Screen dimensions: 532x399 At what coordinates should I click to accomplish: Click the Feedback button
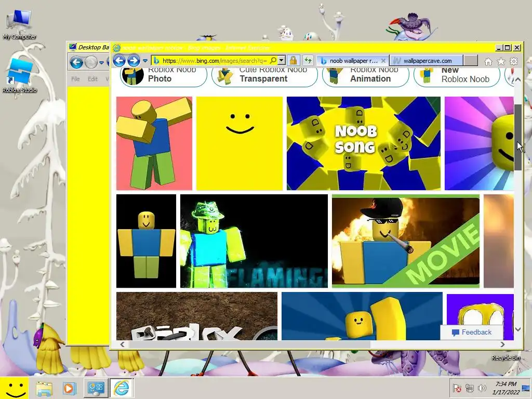tap(472, 332)
